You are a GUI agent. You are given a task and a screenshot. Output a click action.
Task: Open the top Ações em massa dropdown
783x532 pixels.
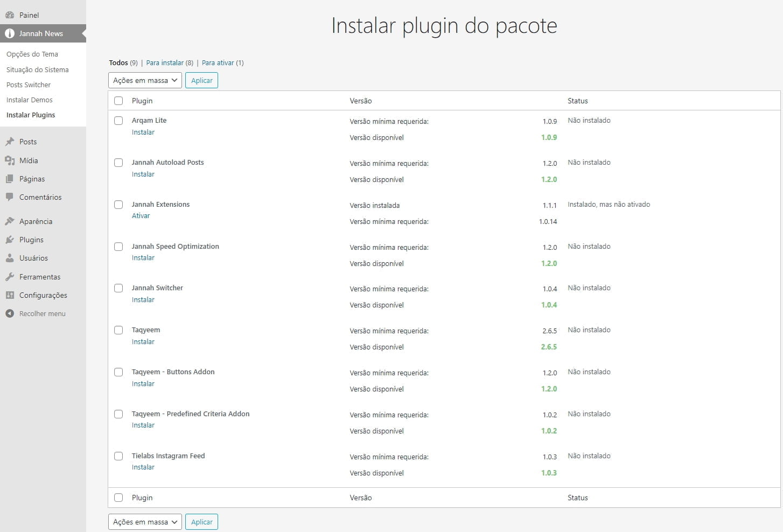click(x=145, y=80)
